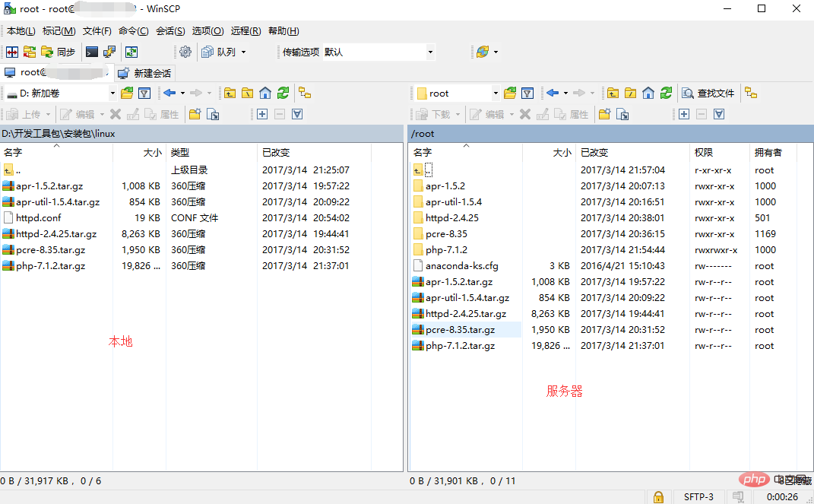The height and width of the screenshot is (504, 814).
Task: Click local invert selection check icon
Action: coord(297,114)
